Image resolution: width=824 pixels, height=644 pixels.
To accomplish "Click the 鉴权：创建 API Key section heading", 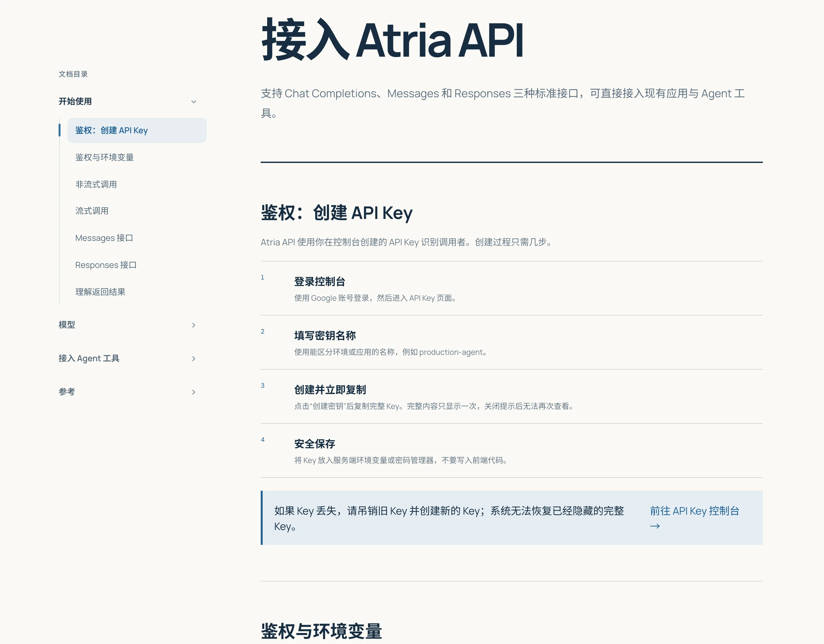I will pyautogui.click(x=337, y=213).
